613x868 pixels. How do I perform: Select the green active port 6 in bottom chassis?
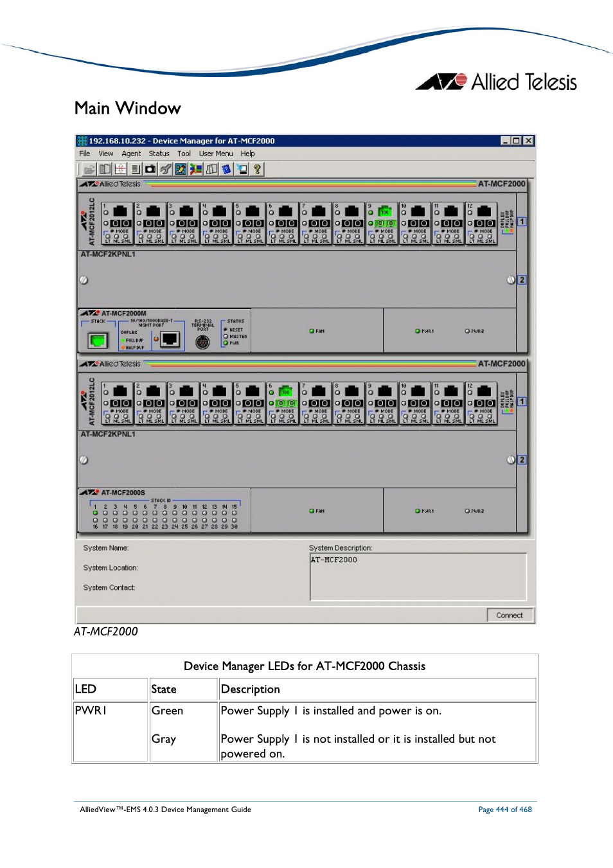tap(285, 391)
